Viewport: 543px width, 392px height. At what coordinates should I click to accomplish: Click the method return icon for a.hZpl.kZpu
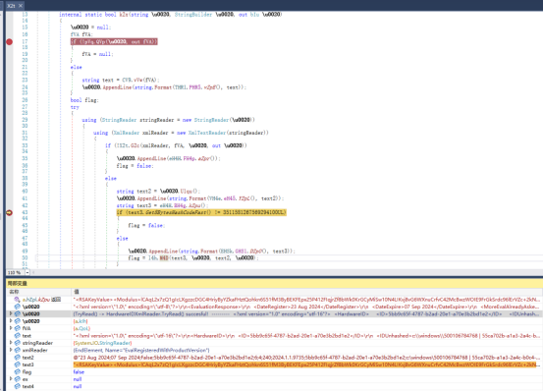tap(17, 300)
